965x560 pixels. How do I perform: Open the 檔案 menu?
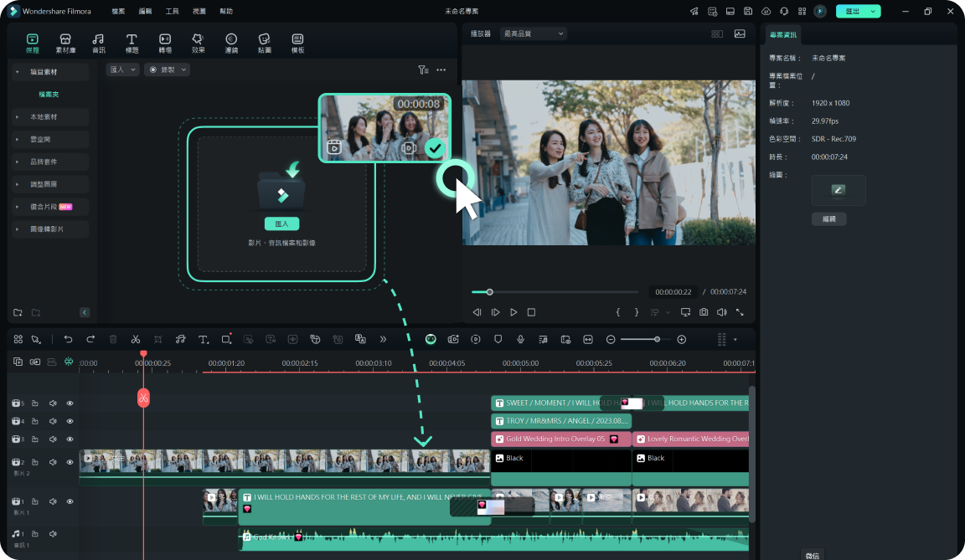pos(118,11)
